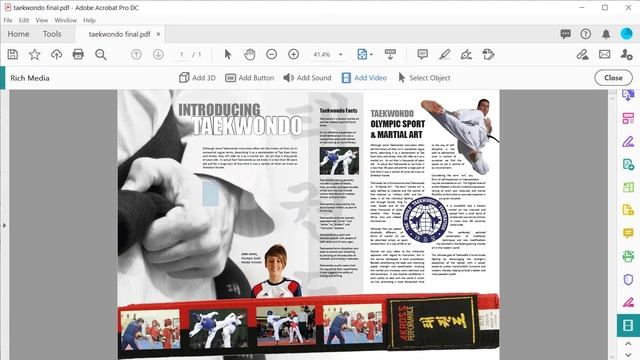Share the file with others via the person icon
Screen dimensions: 640x360
coord(626,54)
